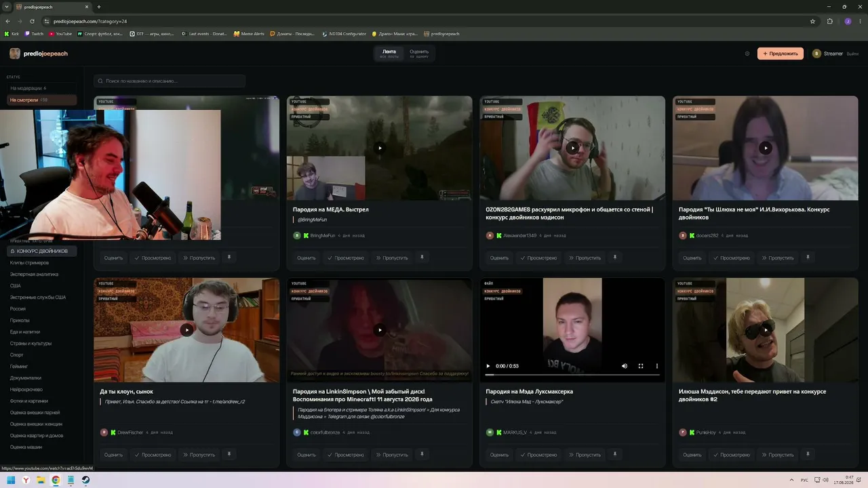
Task: Enter fullscreen in the Луксмаксерка video player
Action: point(641,366)
